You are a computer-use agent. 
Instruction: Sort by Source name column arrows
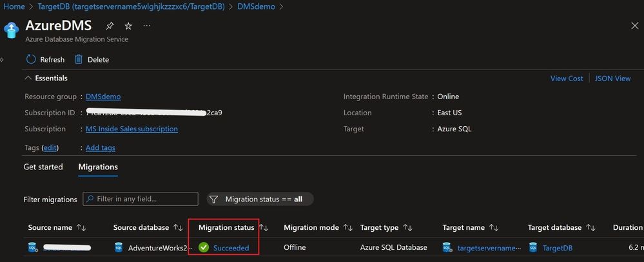pyautogui.click(x=81, y=227)
